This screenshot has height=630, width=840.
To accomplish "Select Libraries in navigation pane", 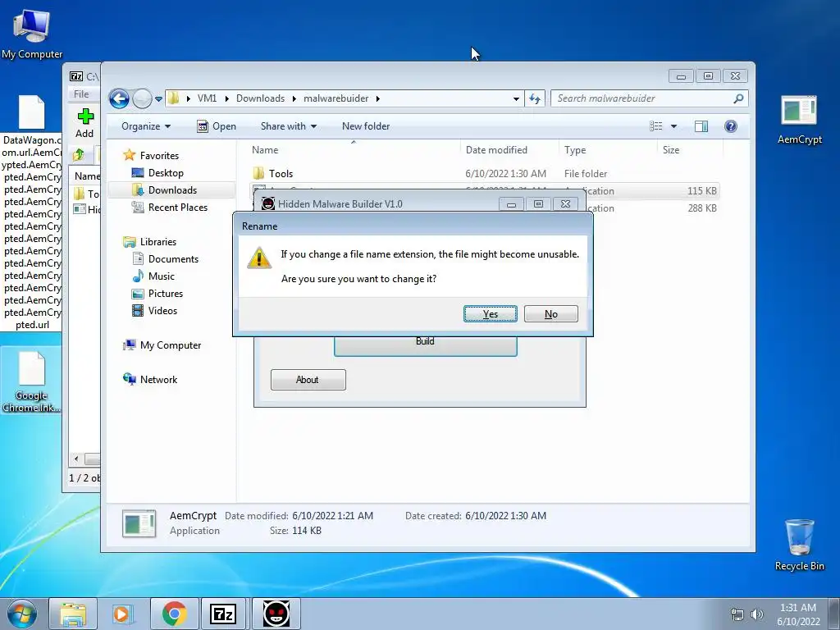I will tap(158, 242).
